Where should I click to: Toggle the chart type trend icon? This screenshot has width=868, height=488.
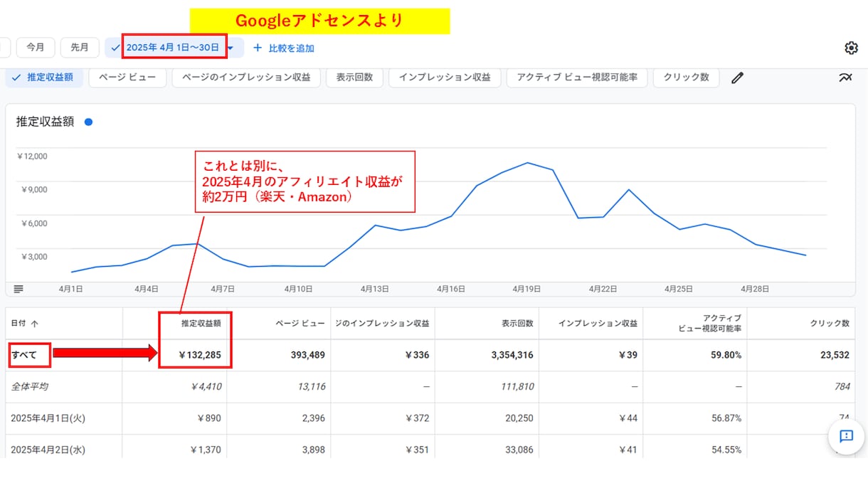845,78
